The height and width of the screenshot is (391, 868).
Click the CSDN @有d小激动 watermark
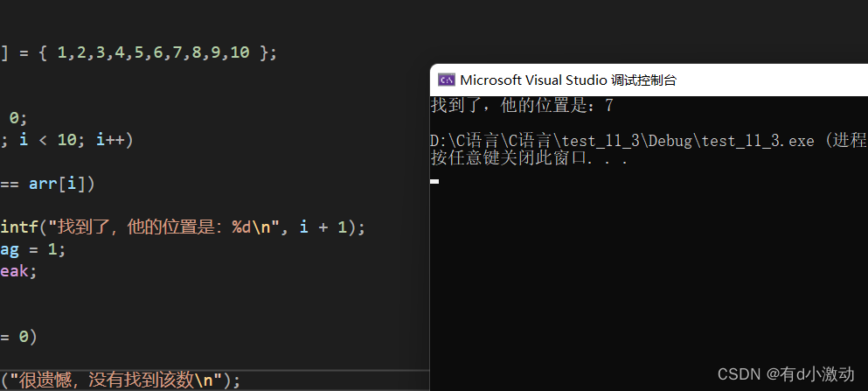click(x=786, y=374)
